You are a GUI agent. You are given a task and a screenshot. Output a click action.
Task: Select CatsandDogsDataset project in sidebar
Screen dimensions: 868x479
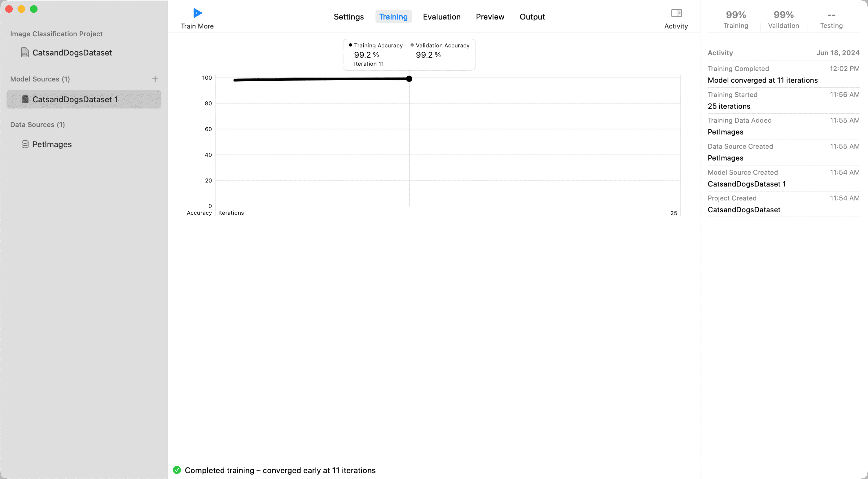click(x=72, y=53)
